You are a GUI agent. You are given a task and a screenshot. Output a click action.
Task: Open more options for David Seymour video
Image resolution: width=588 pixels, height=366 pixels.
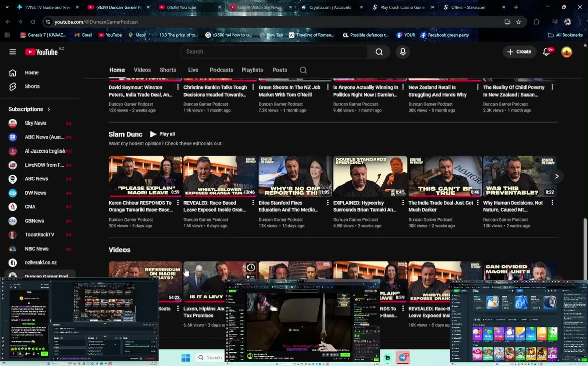click(178, 87)
